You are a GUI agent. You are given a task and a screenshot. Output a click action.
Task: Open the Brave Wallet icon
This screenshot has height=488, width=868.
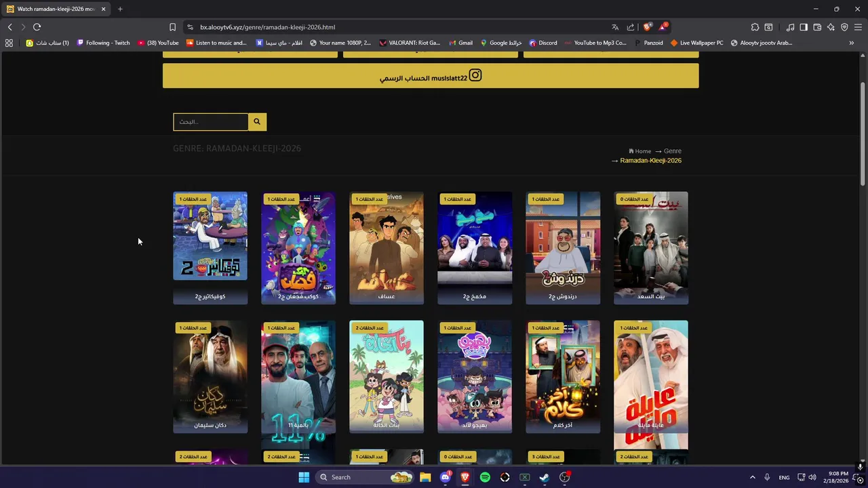pyautogui.click(x=817, y=27)
